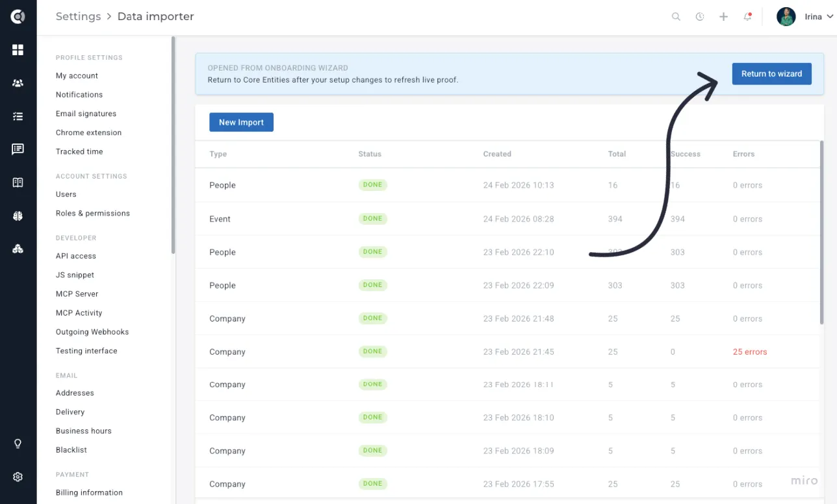The image size is (837, 504).
Task: Open the conversations chat icon in sidebar
Action: [x=18, y=149]
